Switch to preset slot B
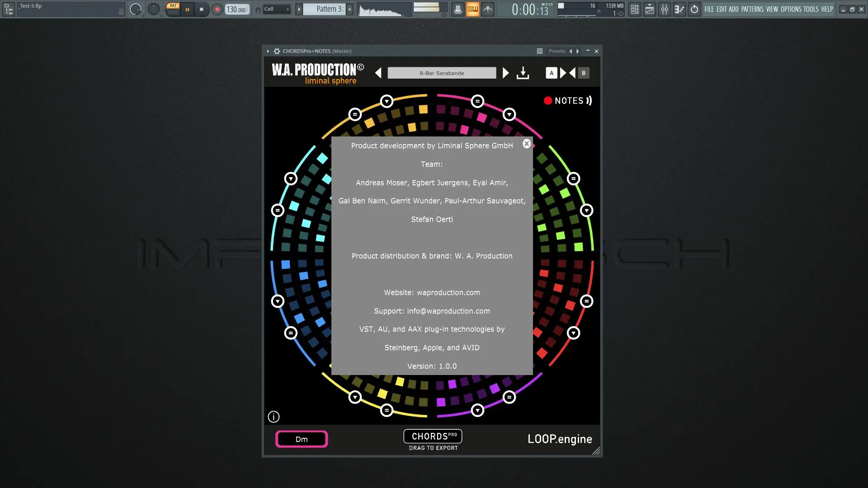This screenshot has width=868, height=488. 584,73
